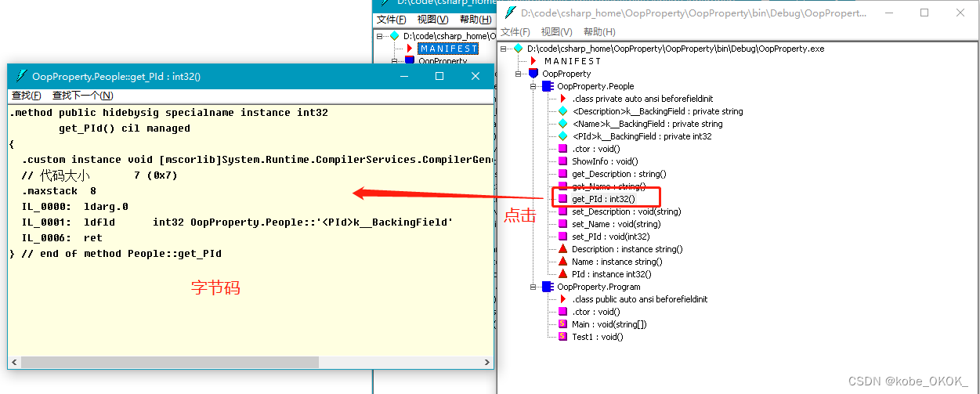
Task: Maximize the get_PId disassembly window
Action: pos(439,76)
